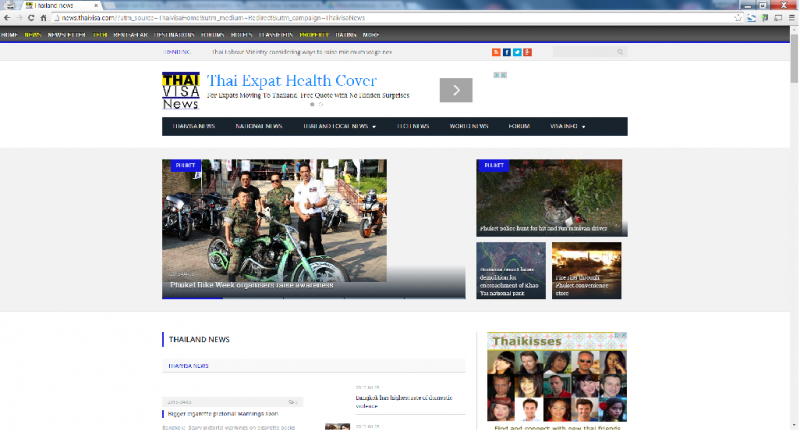This screenshot has height=432, width=800.
Task: Open the Forum item in dark menu
Action: [519, 126]
